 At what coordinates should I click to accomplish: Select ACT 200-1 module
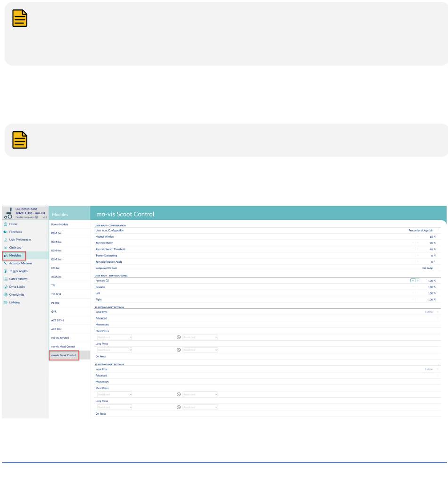point(69,321)
